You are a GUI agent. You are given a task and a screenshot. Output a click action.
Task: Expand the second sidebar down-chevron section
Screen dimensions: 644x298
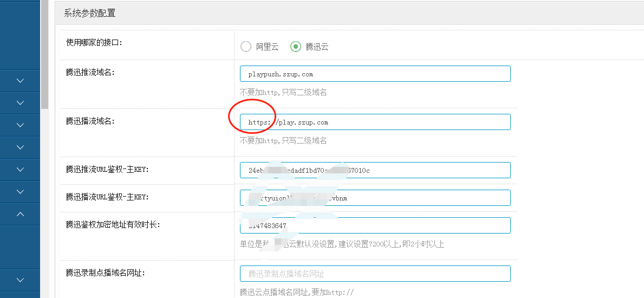(20, 103)
